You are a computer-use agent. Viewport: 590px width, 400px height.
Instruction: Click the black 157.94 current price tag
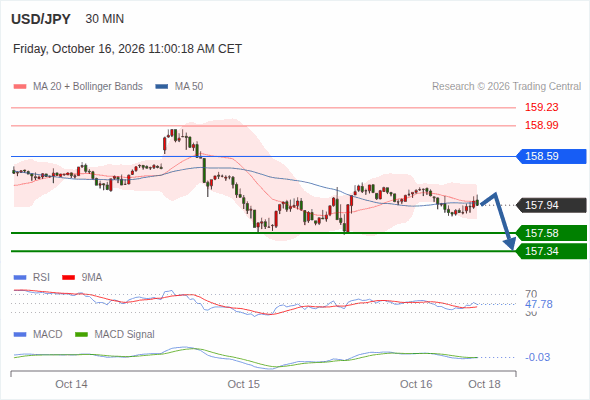pos(551,205)
